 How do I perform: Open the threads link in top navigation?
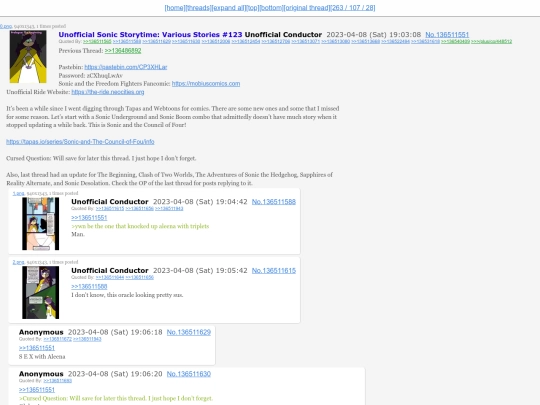(198, 8)
